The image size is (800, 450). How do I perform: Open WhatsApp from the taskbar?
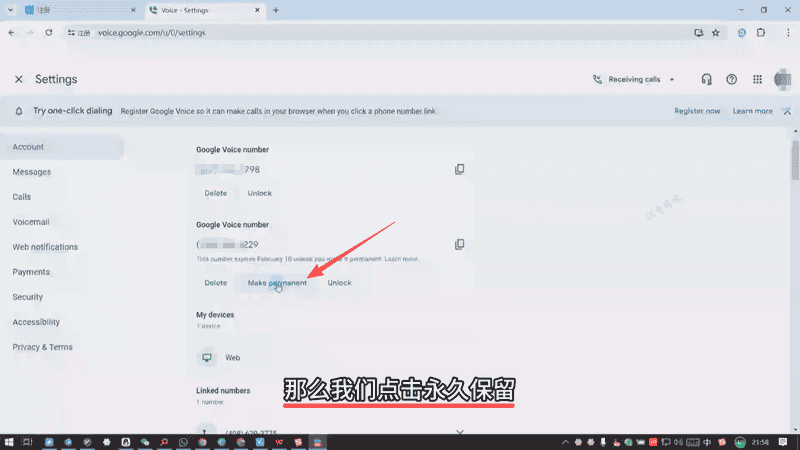[x=183, y=442]
